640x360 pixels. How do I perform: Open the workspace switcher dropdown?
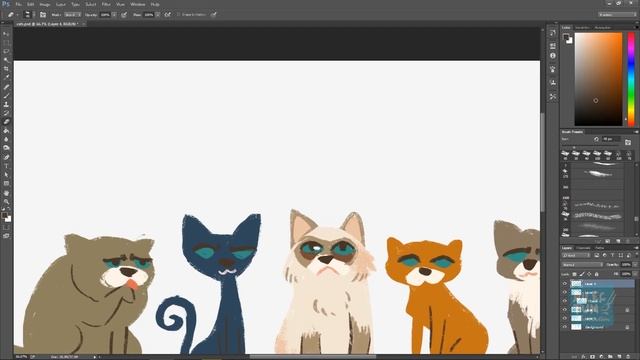[617, 15]
